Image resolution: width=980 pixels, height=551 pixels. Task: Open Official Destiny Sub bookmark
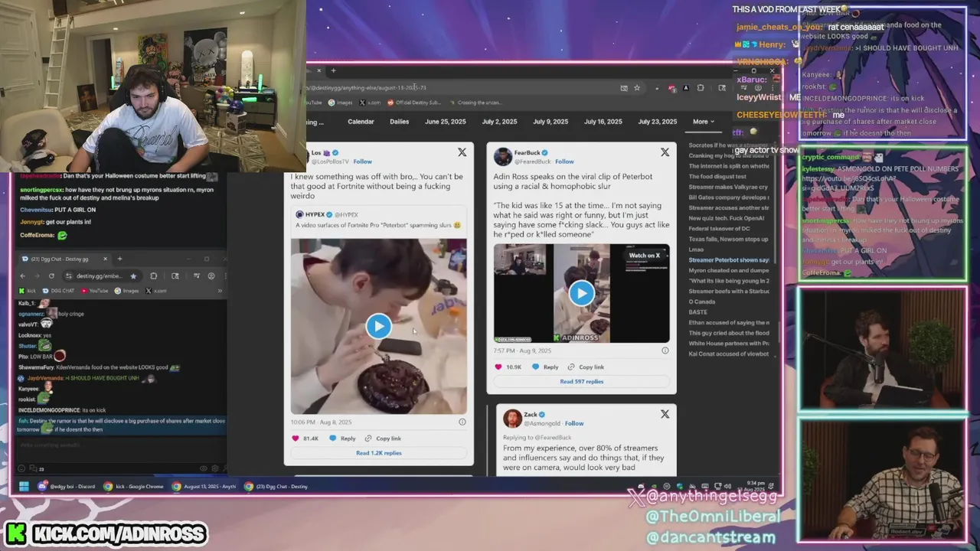point(413,102)
